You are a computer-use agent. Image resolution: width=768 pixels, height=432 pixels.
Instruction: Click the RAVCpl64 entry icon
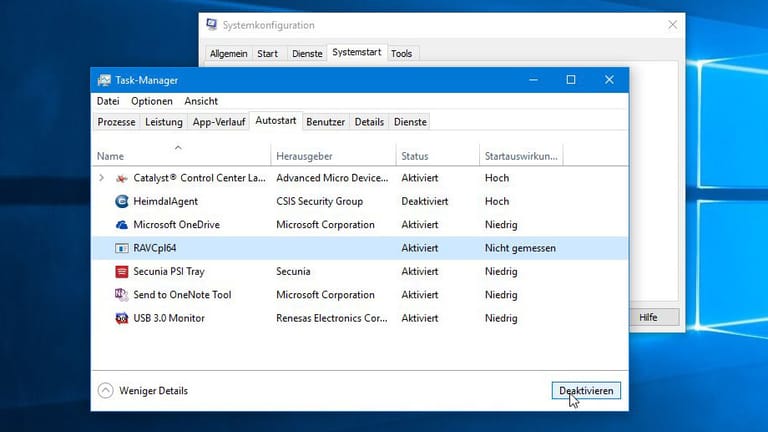point(121,248)
